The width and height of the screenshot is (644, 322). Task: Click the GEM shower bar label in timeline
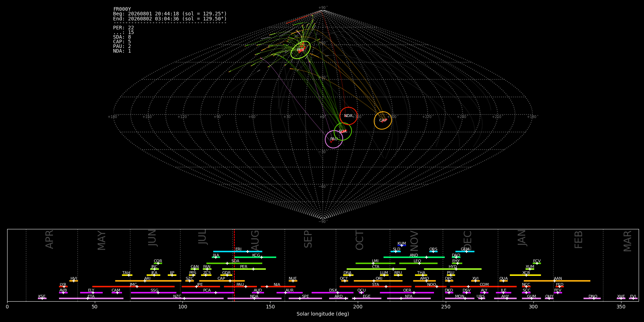point(465,249)
